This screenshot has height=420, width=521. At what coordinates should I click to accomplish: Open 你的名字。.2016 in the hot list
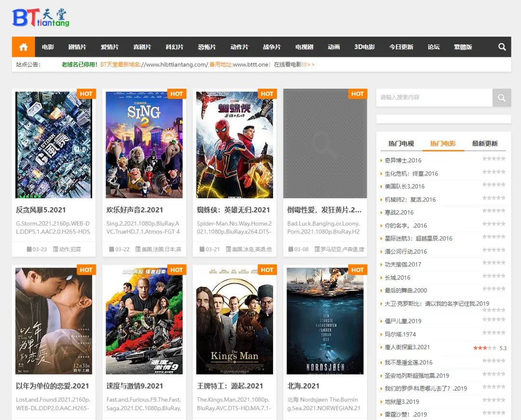(x=406, y=226)
